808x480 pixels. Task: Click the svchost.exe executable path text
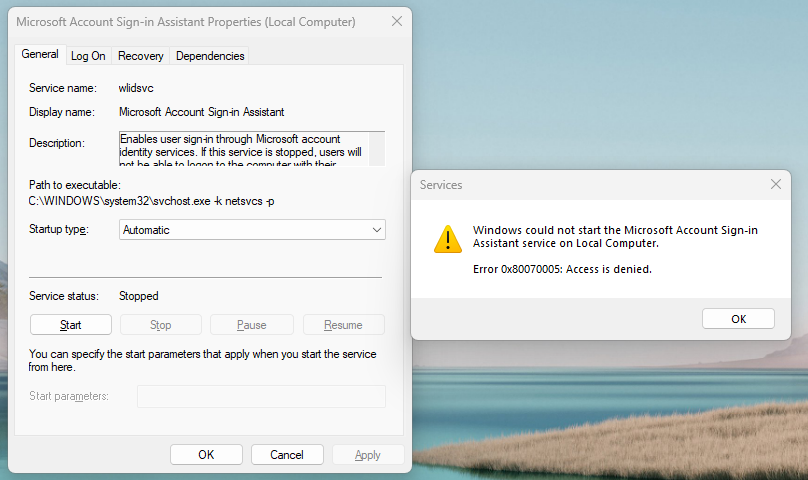(x=151, y=201)
